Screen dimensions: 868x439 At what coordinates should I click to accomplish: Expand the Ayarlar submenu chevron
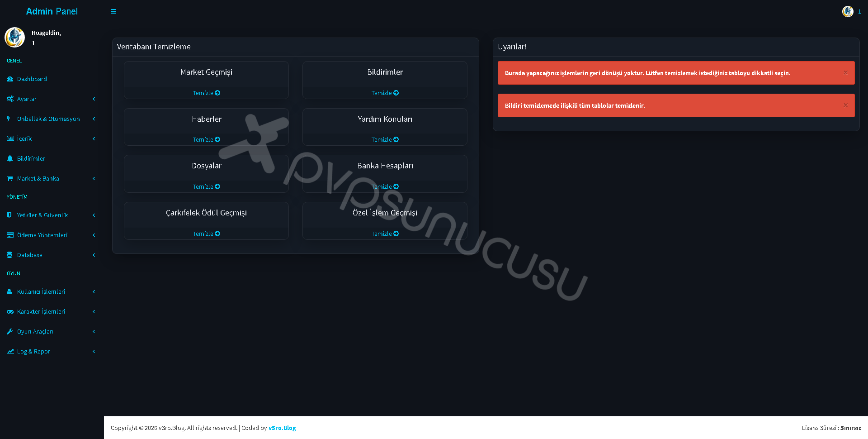(x=94, y=99)
